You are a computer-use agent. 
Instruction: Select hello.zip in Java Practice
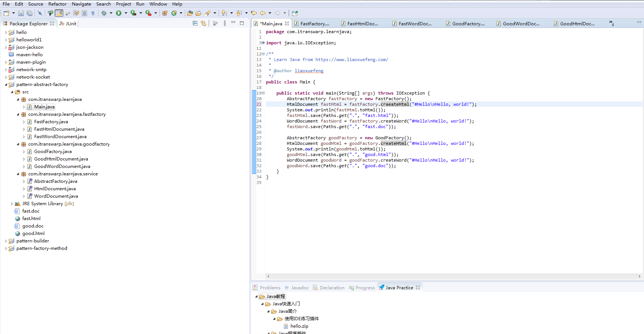299,326
